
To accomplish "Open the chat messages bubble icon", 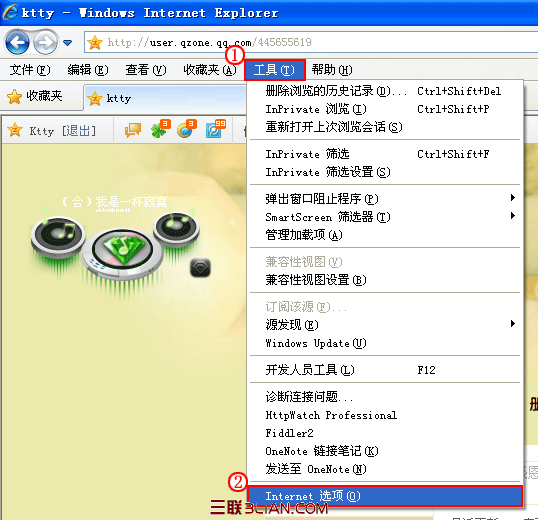I will (x=132, y=130).
